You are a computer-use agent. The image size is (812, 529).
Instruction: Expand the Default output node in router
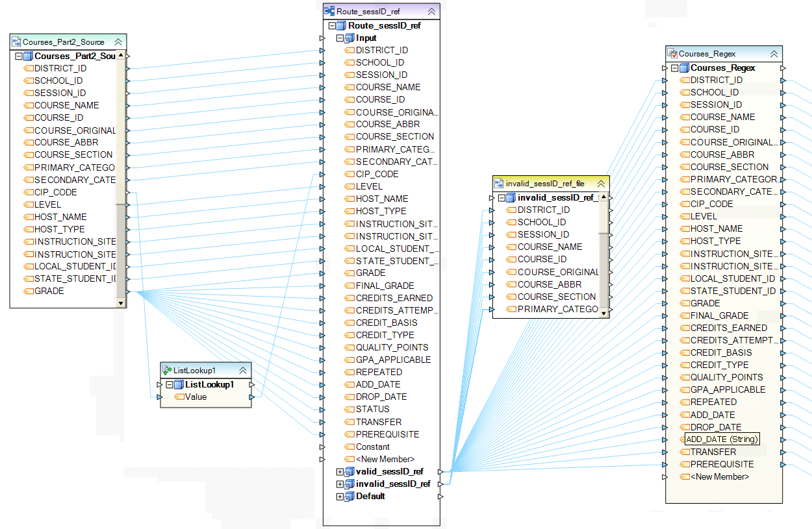(340, 497)
